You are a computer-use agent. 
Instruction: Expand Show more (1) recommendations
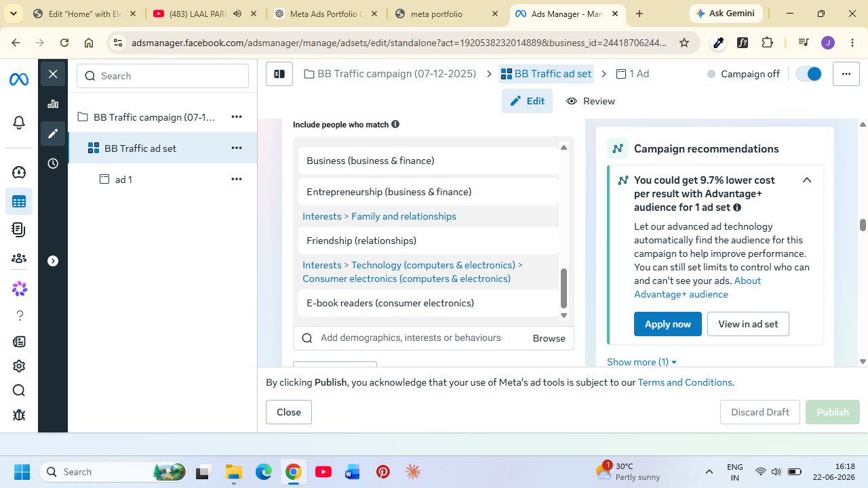642,362
